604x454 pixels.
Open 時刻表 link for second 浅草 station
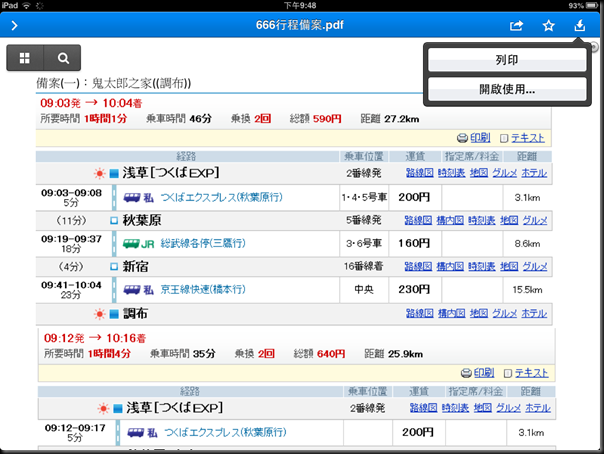[455, 408]
